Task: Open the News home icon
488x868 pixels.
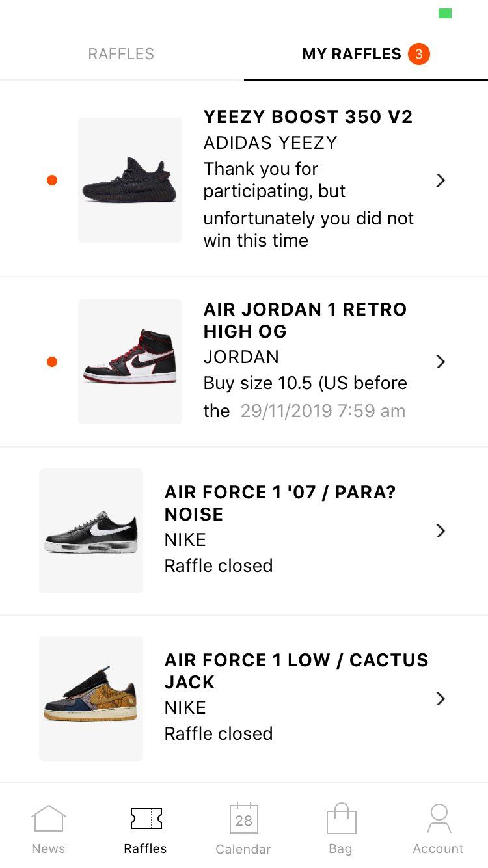Action: [x=49, y=818]
